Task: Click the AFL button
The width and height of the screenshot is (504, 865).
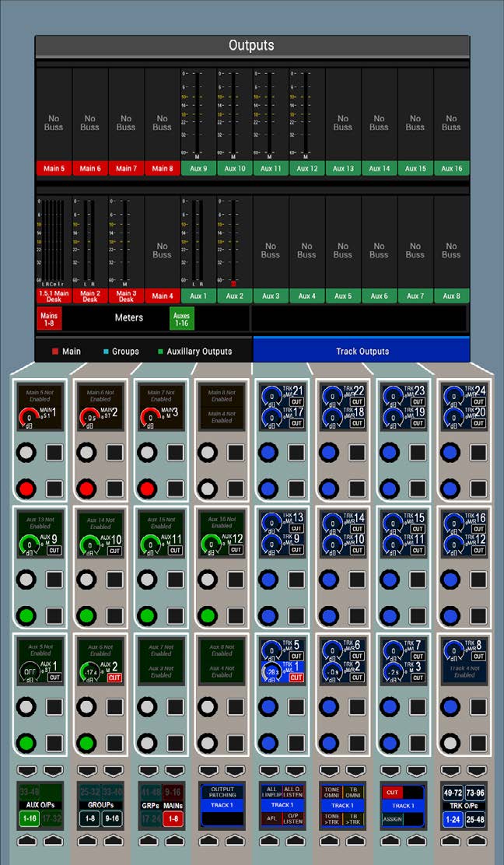Action: point(272,819)
